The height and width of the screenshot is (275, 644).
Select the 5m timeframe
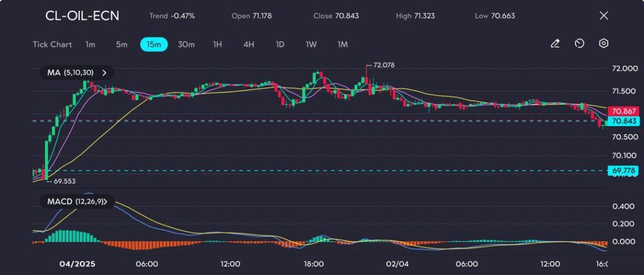pos(121,45)
